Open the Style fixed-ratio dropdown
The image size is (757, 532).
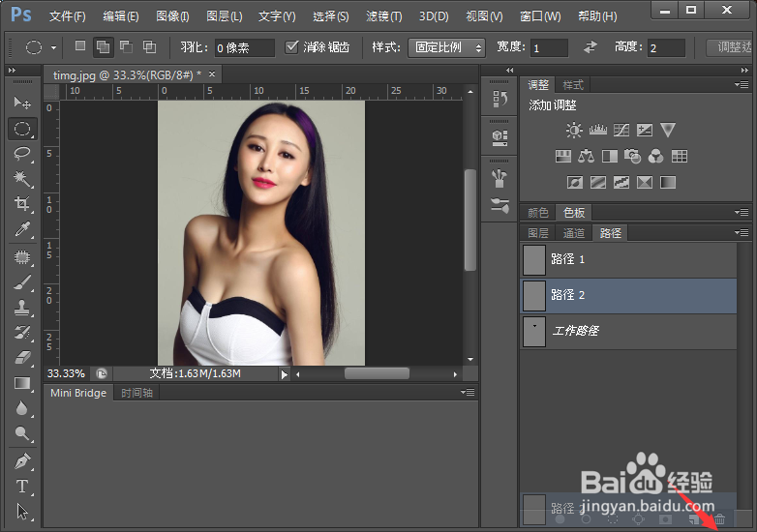[x=446, y=47]
